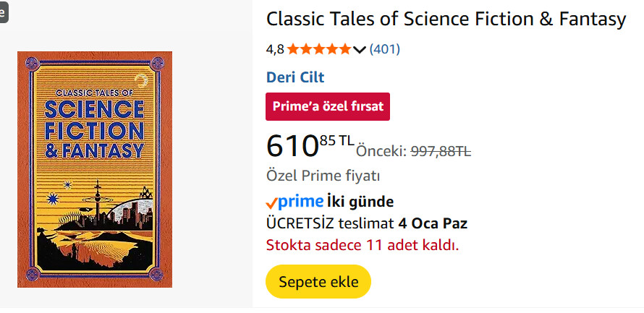
Task: Open the book cover image
Action: tap(95, 169)
